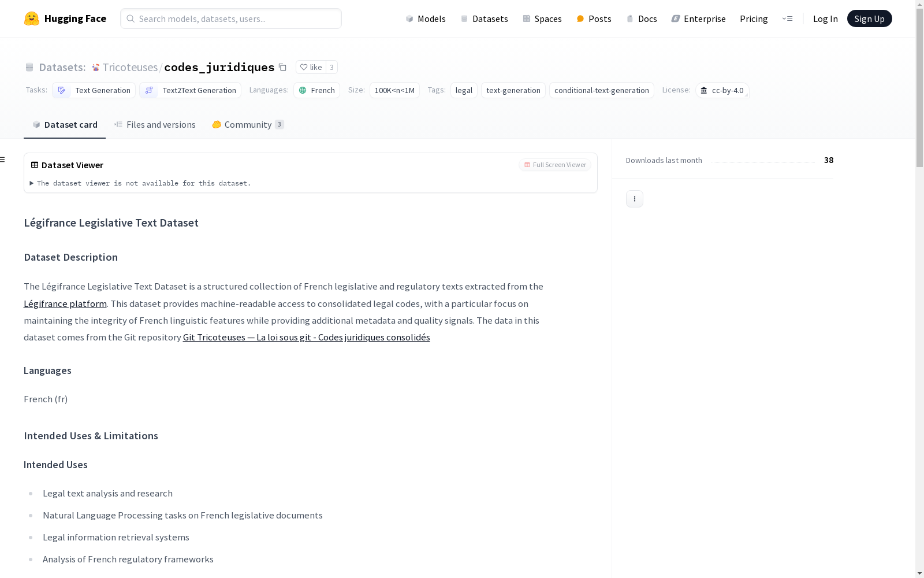Open Docs in top navigation
Image resolution: width=924 pixels, height=578 pixels.
pyautogui.click(x=642, y=18)
